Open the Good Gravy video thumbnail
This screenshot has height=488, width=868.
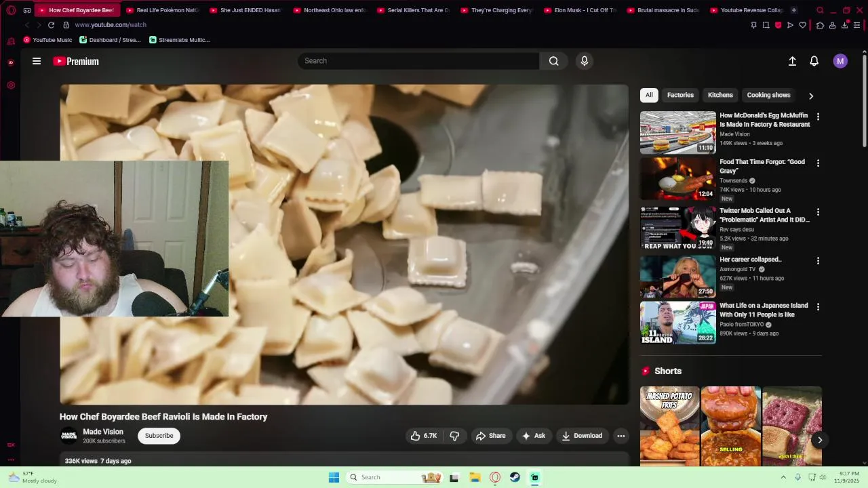click(x=677, y=179)
